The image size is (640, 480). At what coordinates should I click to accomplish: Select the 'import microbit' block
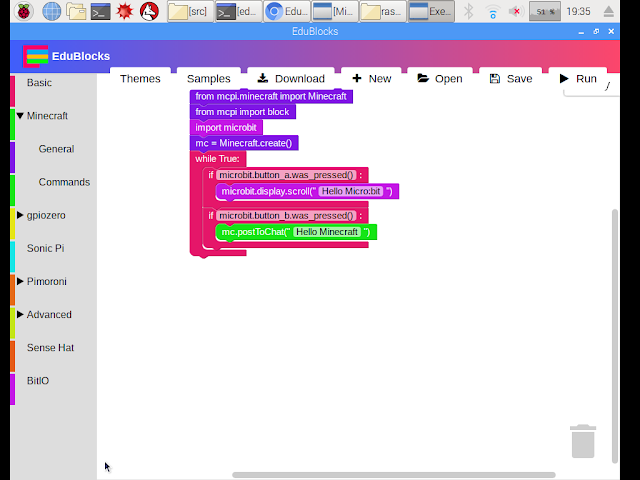(226, 127)
